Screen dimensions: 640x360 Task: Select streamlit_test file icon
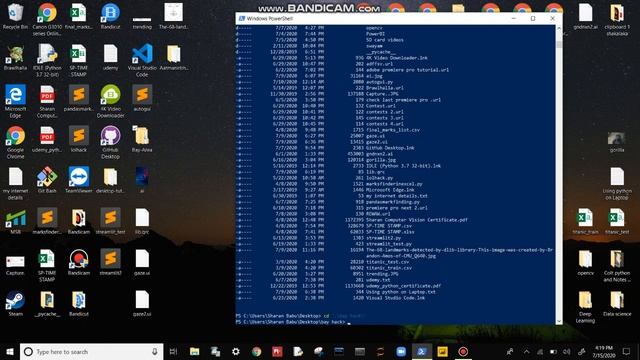pyautogui.click(x=110, y=221)
